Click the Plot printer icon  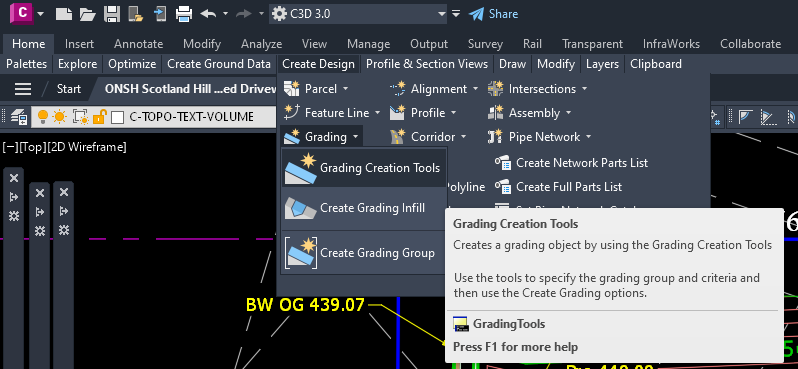point(184,14)
